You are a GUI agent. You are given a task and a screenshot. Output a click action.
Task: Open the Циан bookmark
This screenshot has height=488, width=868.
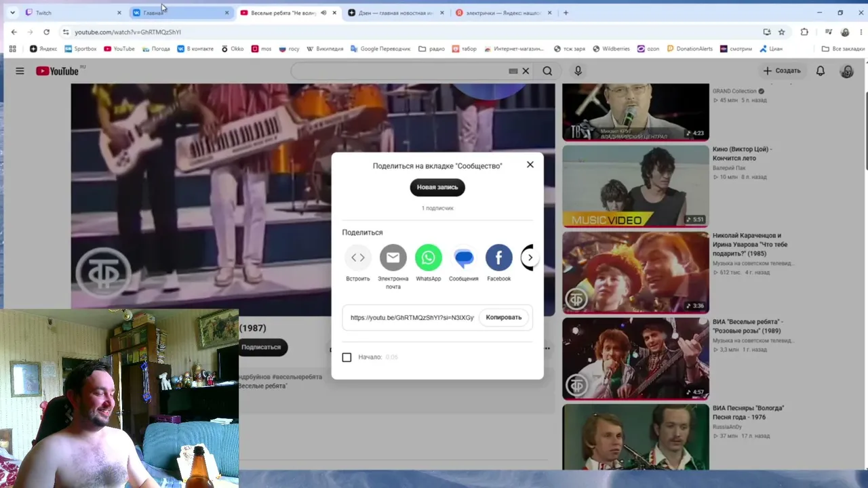pos(771,49)
